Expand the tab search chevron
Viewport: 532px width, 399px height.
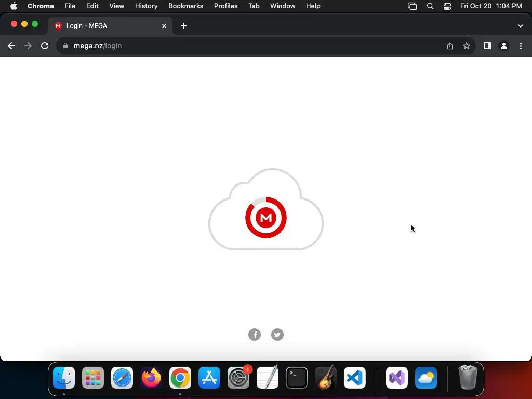pos(521,26)
